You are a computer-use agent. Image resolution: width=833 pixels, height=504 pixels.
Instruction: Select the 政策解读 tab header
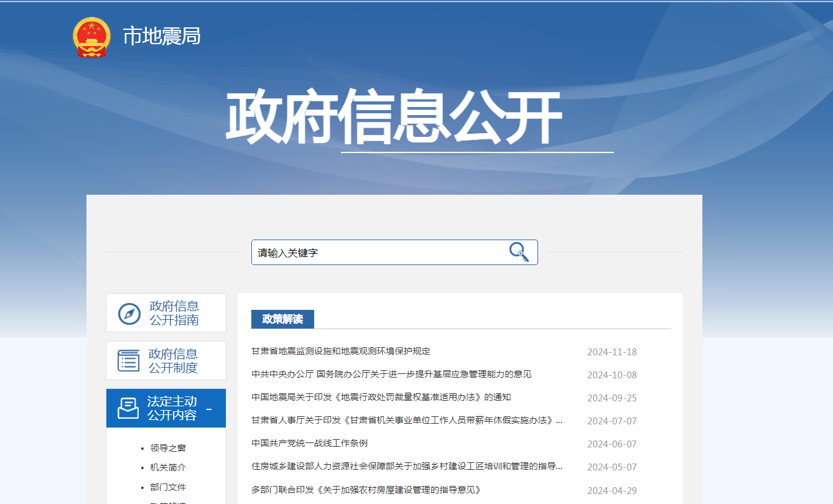point(282,319)
